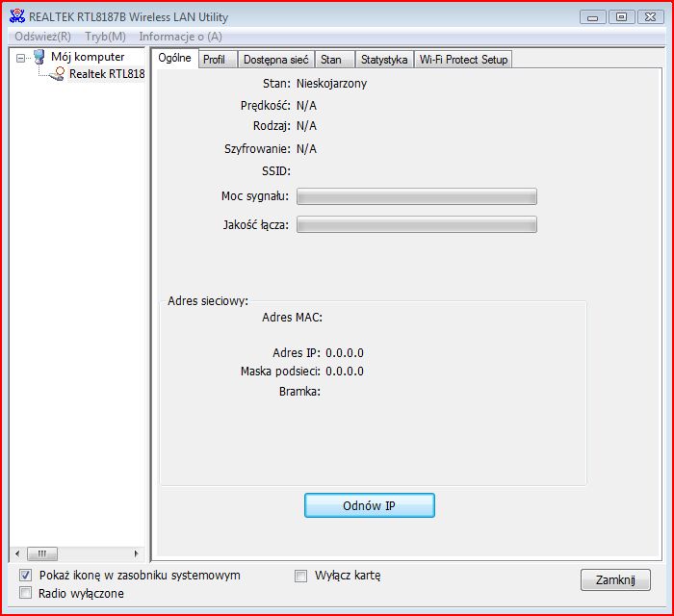Open the Odśwież(R) menu

point(42,37)
